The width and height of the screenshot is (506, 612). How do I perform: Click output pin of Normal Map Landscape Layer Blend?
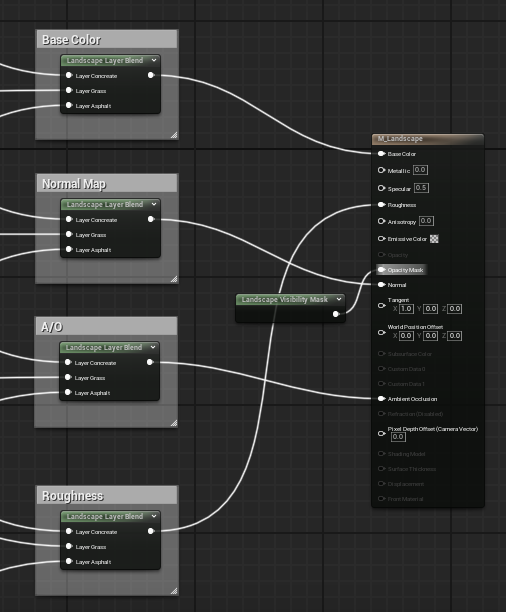click(x=151, y=219)
